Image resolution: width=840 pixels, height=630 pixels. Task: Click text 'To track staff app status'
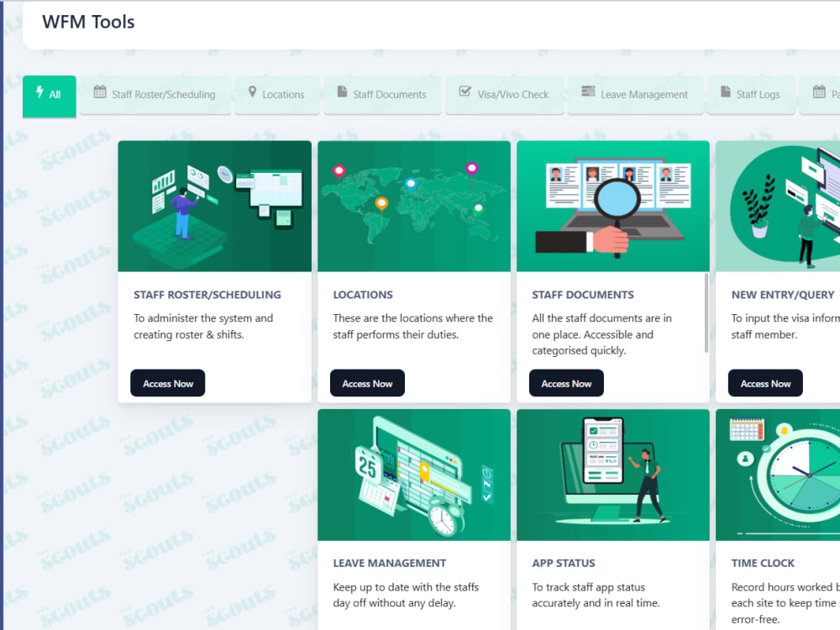click(588, 587)
